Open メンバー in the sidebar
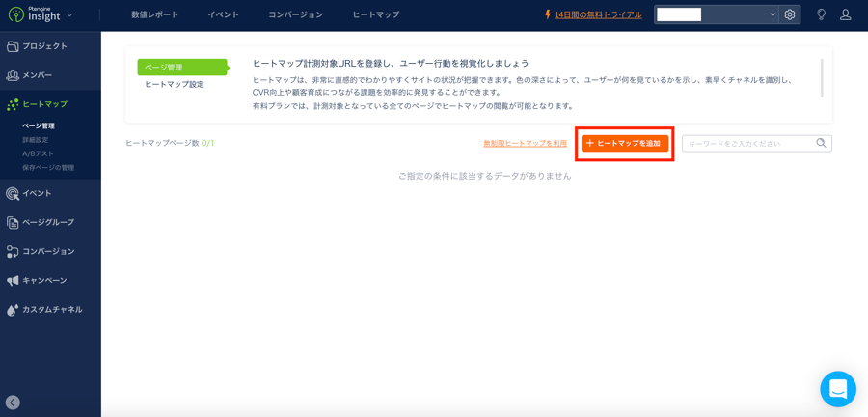The height and width of the screenshot is (417, 868). 37,75
